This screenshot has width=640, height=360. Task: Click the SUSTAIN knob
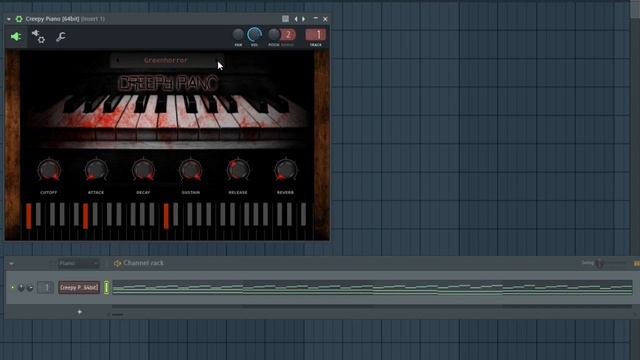[x=191, y=170]
